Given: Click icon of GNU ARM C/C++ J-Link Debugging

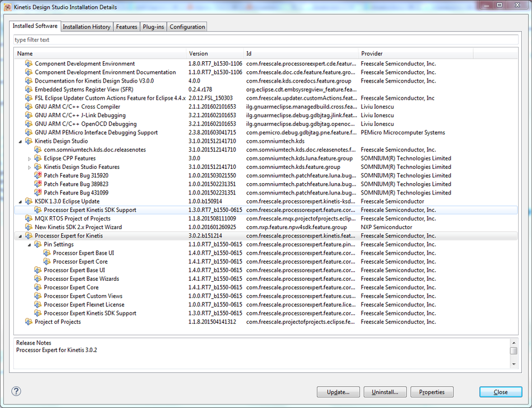Looking at the screenshot, I should coord(29,116).
